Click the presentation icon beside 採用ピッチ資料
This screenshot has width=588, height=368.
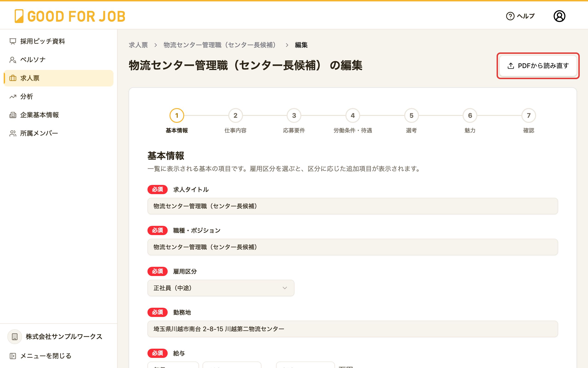point(13,41)
